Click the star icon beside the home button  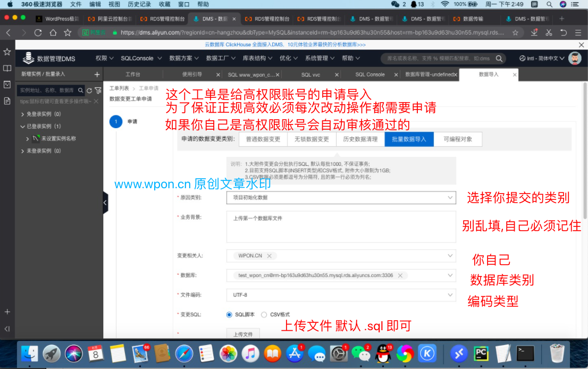pos(68,32)
